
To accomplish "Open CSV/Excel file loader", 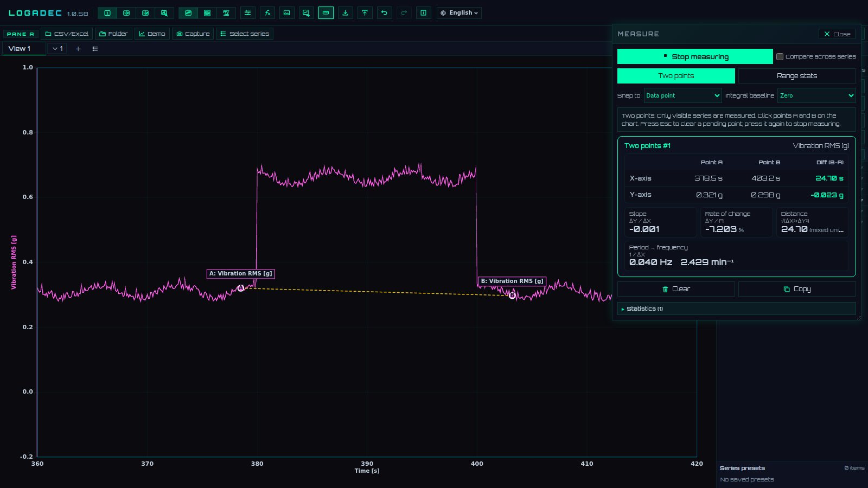I will click(67, 34).
